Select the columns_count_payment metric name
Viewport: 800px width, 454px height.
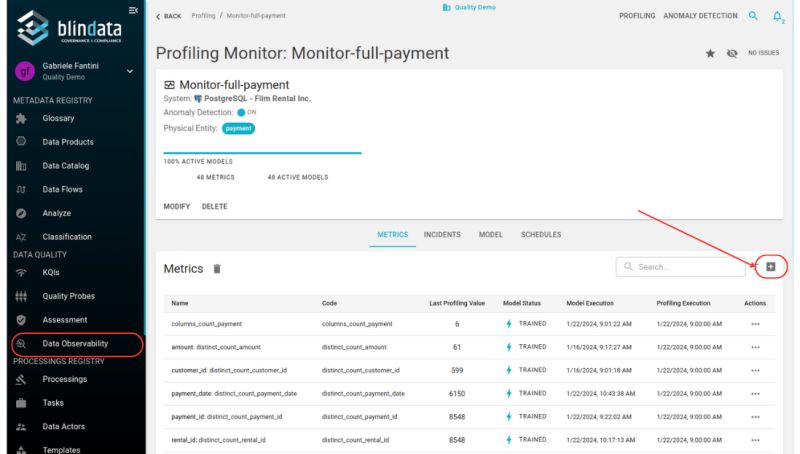pyautogui.click(x=207, y=324)
